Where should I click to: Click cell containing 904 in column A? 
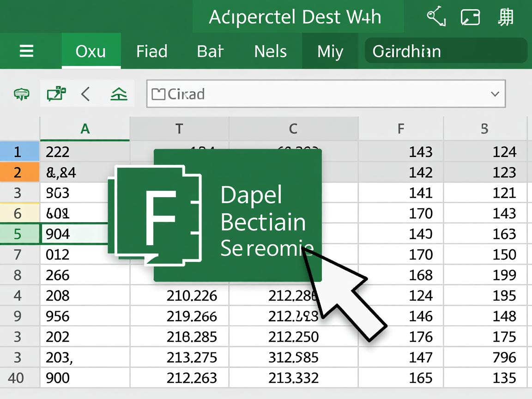point(74,234)
